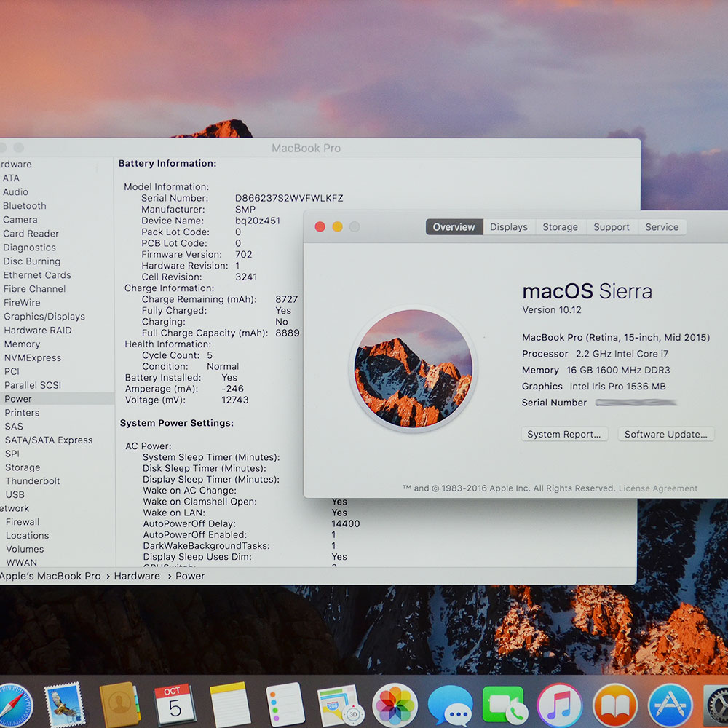Open the License Agreement link
This screenshot has height=728, width=728.
(x=658, y=488)
